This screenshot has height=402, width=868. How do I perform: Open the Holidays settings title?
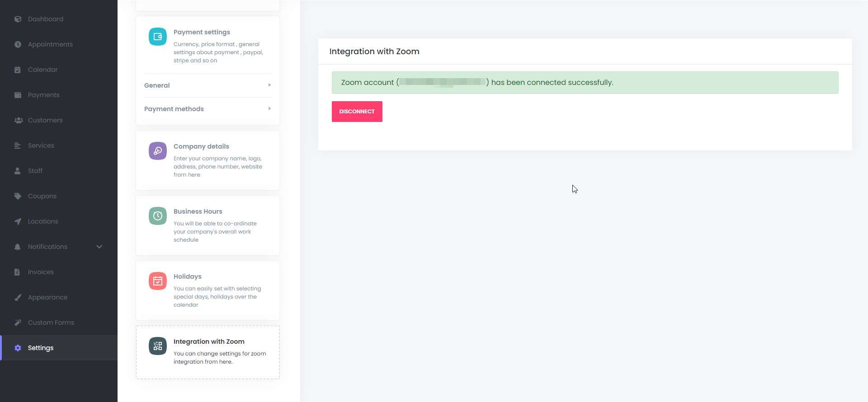187,276
